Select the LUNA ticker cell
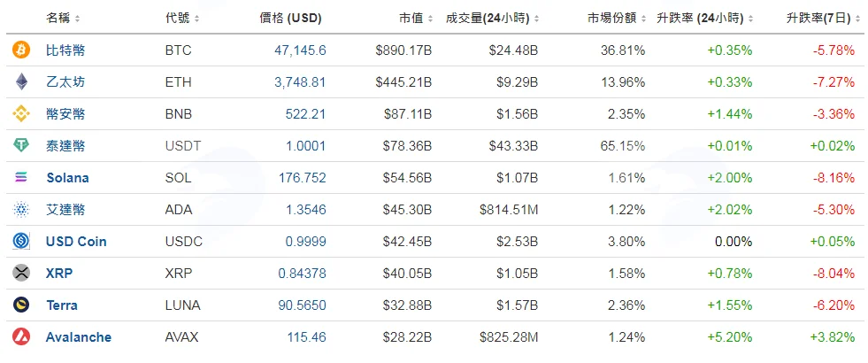 click(x=182, y=305)
